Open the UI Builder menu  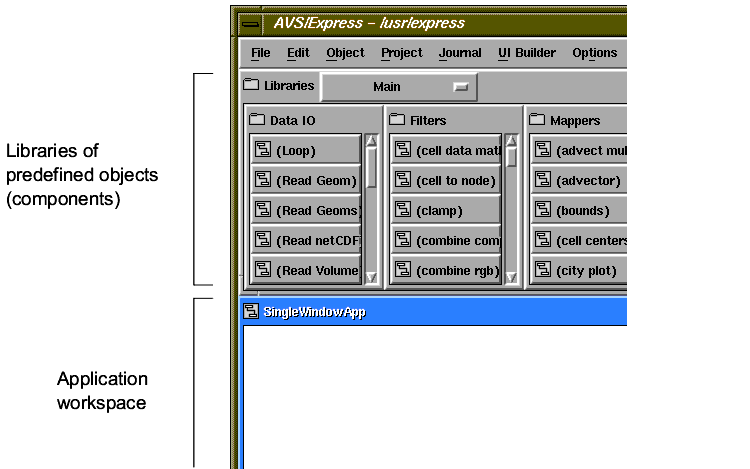526,53
